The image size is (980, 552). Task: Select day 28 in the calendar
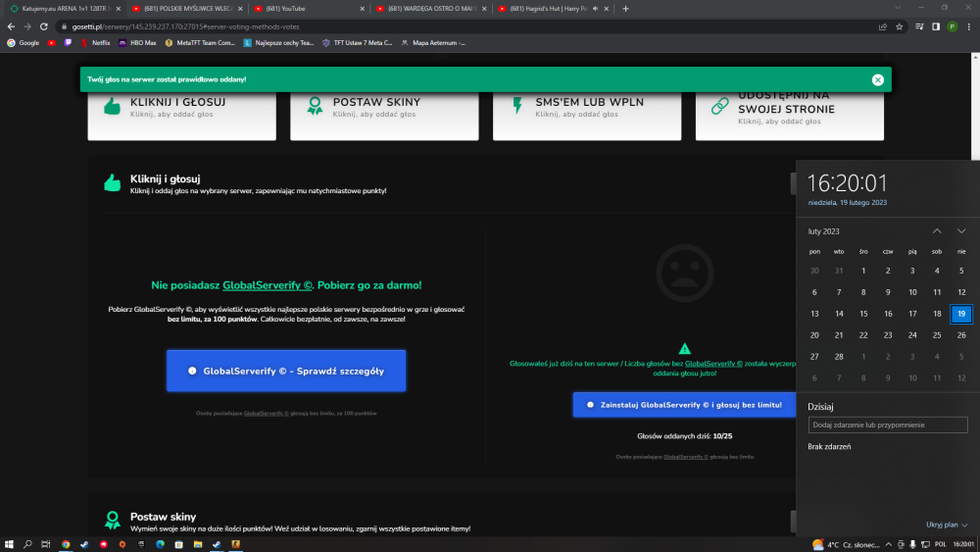pyautogui.click(x=839, y=356)
